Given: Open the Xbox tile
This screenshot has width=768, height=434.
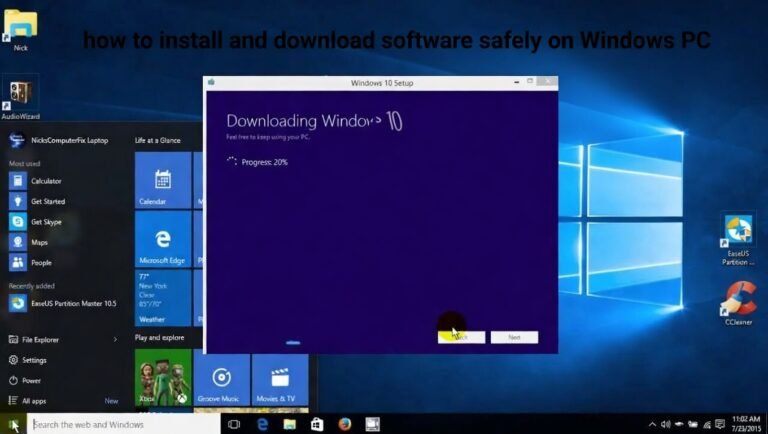Looking at the screenshot, I should (x=163, y=377).
